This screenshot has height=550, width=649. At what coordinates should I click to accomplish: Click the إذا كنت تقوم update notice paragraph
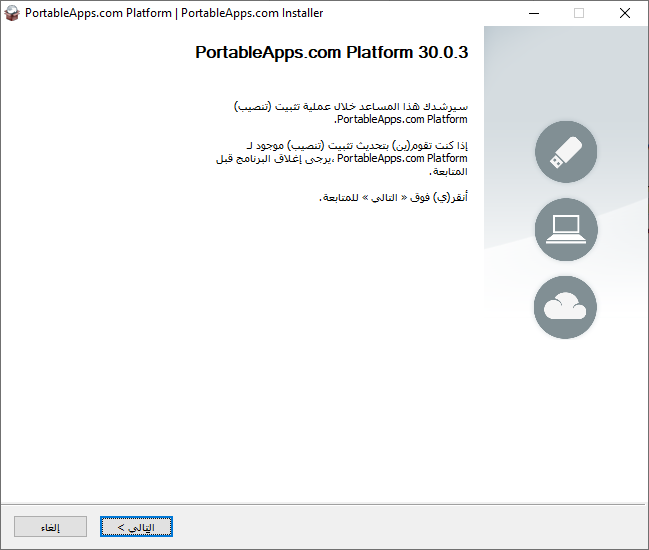point(342,158)
